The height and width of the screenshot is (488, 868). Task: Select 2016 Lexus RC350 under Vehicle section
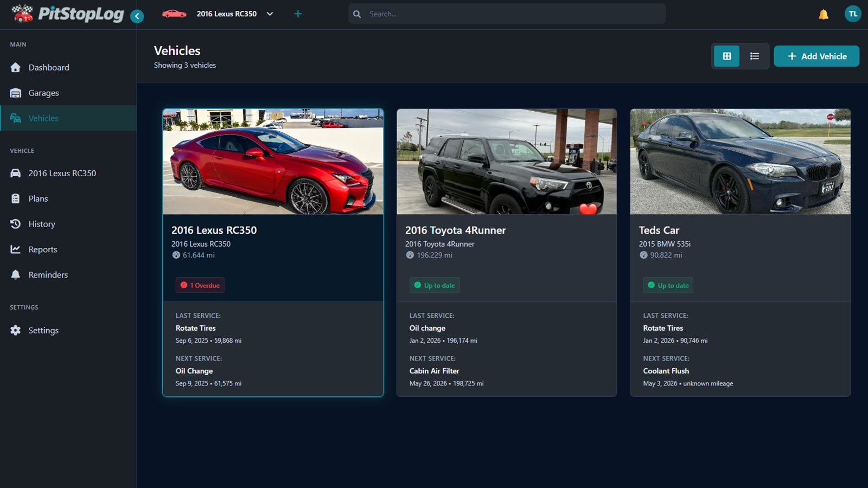pos(63,173)
